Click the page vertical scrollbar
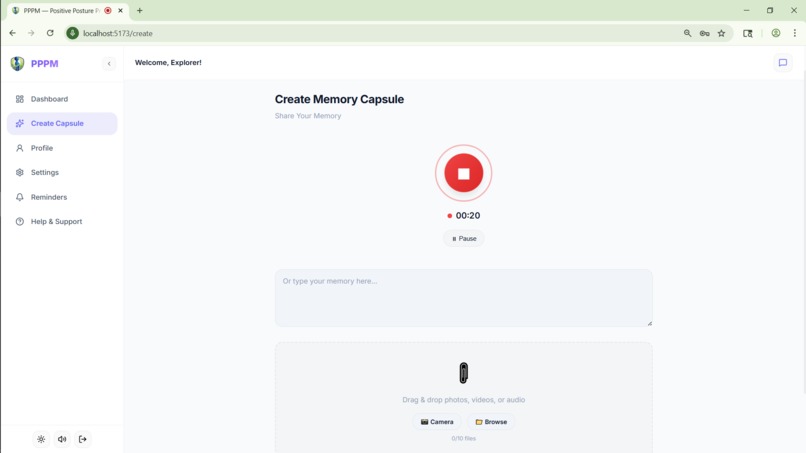Screen dimensions: 806x453 [803, 231]
